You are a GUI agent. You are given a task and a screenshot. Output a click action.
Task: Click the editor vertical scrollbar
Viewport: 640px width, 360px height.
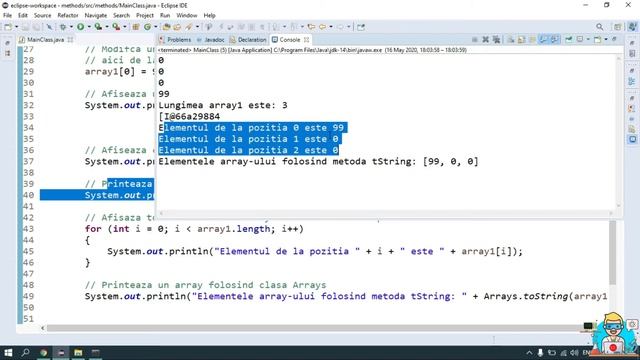613,252
